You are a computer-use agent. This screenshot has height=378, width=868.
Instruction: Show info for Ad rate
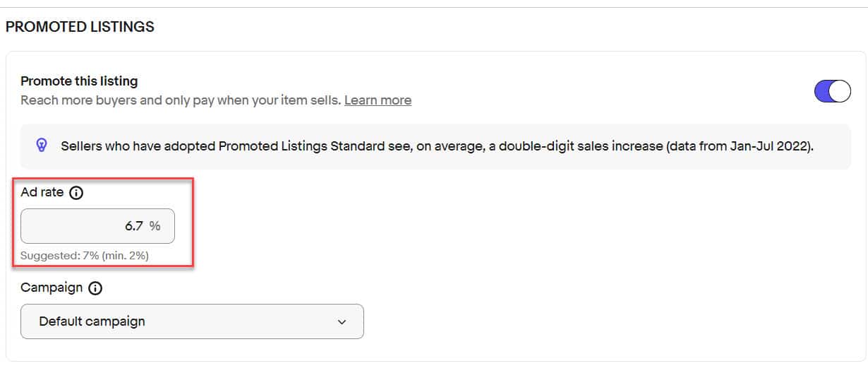pos(76,192)
